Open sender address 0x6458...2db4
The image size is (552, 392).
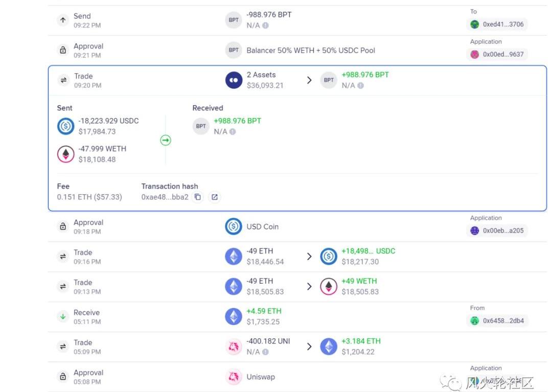coord(497,321)
